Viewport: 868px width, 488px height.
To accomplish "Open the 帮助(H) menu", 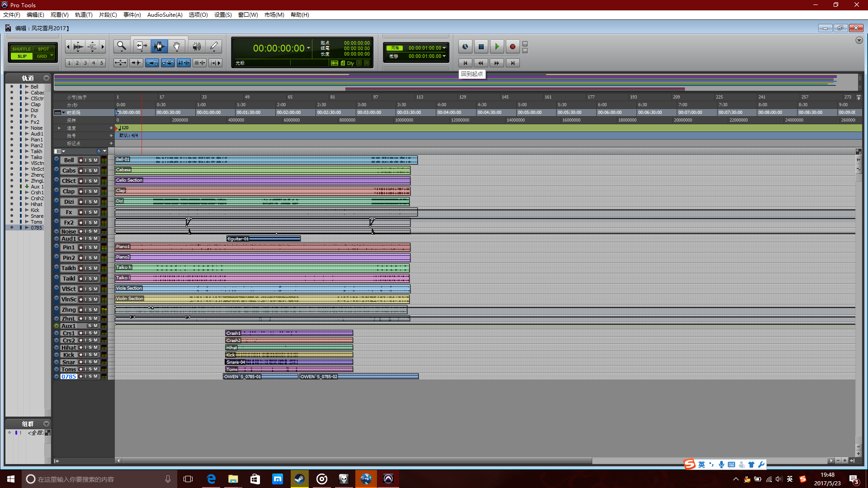I will click(x=300, y=14).
